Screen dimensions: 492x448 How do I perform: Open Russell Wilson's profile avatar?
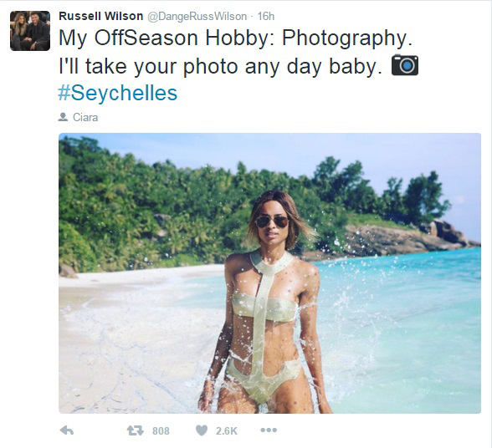[x=30, y=31]
